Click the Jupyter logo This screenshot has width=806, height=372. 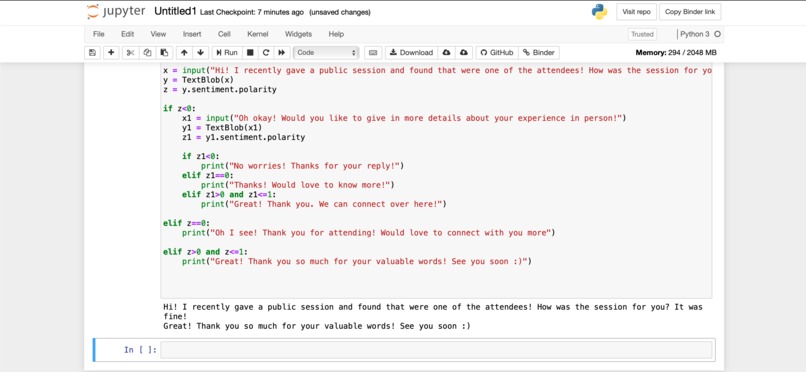(116, 12)
